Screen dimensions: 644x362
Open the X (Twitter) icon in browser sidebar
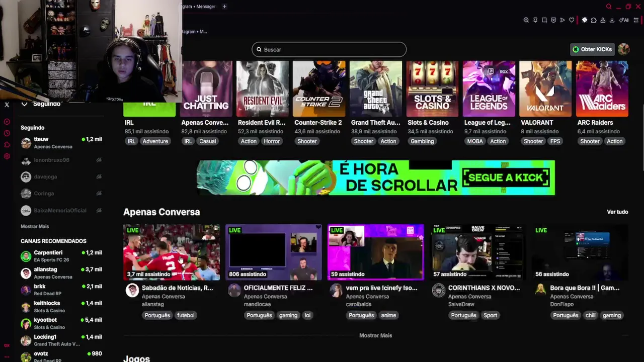pos(7,105)
